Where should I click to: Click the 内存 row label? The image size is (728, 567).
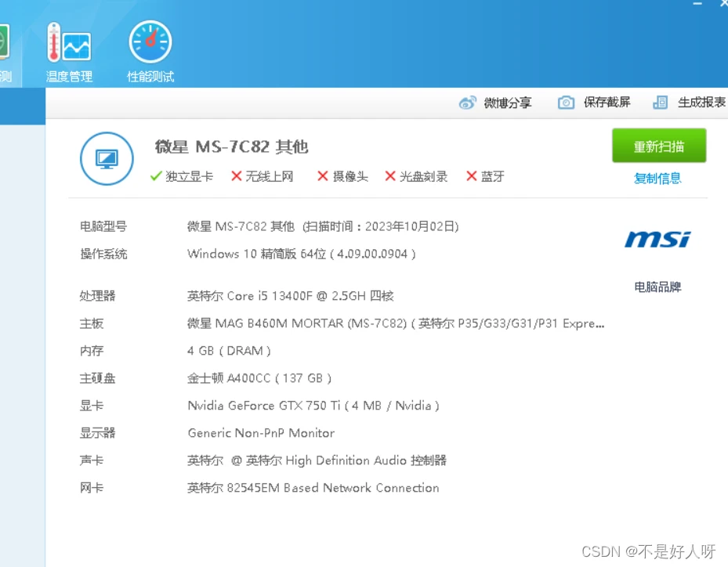point(92,351)
